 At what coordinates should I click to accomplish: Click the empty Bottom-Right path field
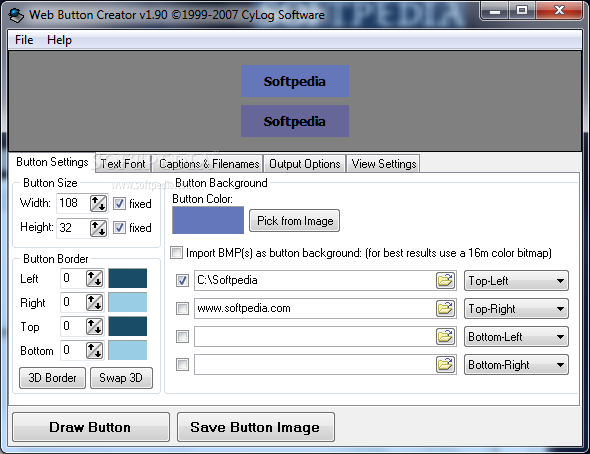pyautogui.click(x=315, y=364)
